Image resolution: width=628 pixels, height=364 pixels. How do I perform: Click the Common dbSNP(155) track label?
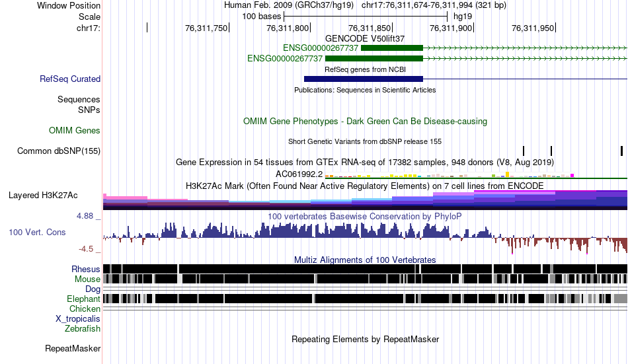[59, 151]
